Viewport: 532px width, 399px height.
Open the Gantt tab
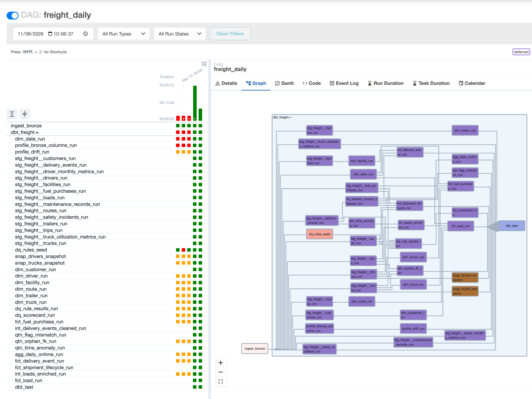coord(284,83)
